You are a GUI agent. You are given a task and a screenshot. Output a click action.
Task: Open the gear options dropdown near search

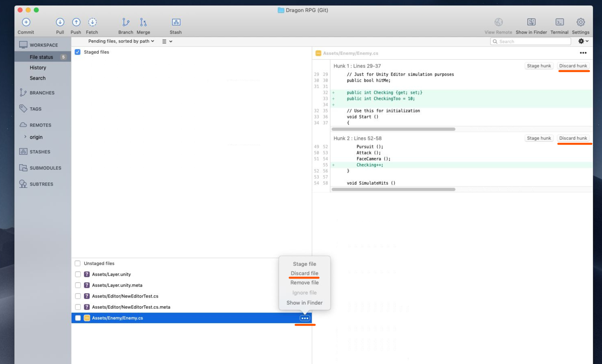click(583, 41)
